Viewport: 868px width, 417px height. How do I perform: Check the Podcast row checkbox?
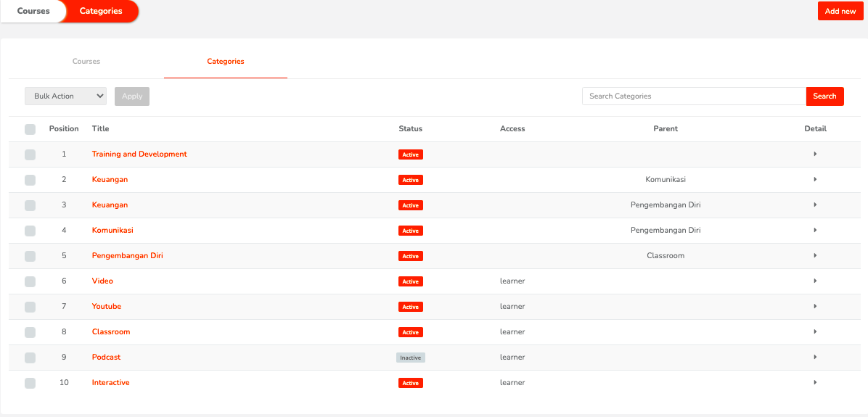coord(30,358)
